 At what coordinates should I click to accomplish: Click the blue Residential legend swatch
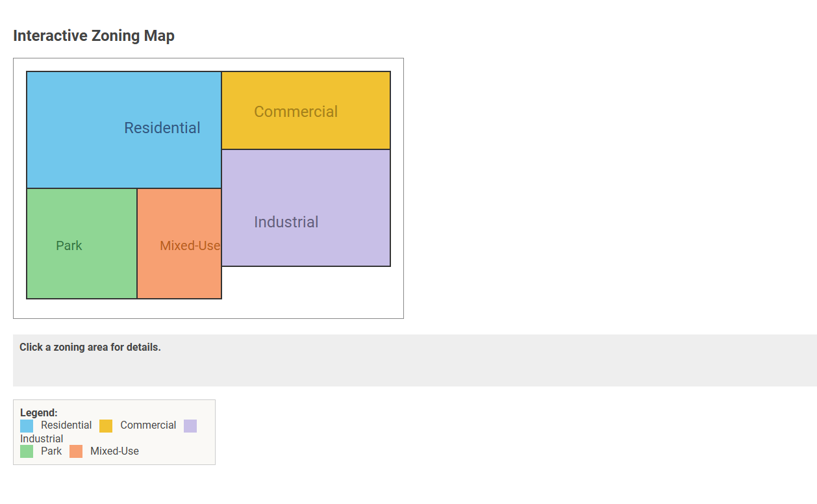[x=26, y=425]
